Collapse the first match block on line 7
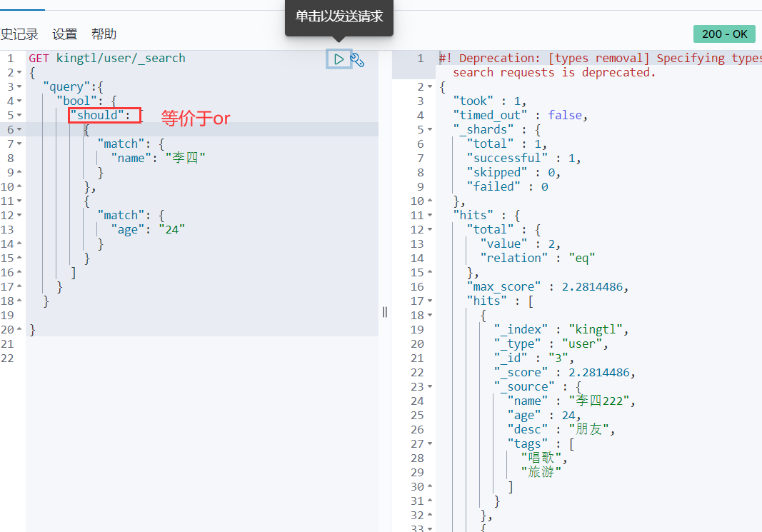Viewport: 762px width, 532px height. (19, 144)
